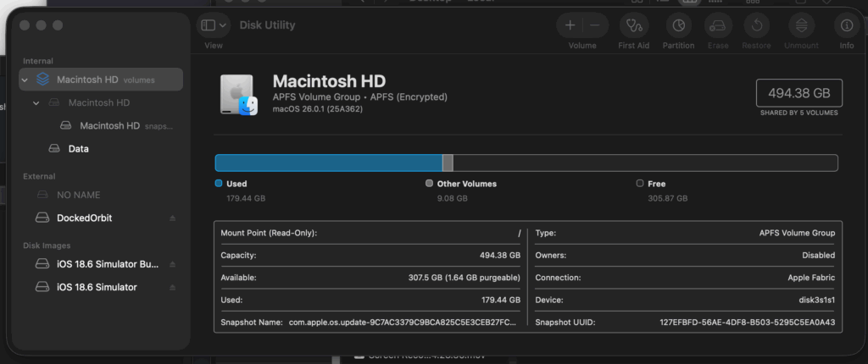The width and height of the screenshot is (868, 364).
Task: Select the Macintosh HD snapshot item
Action: 108,126
